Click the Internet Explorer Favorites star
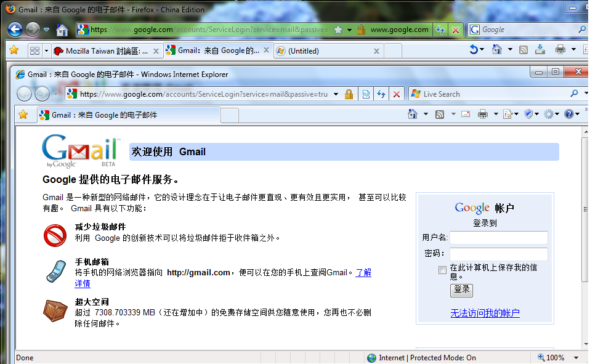The height and width of the screenshot is (364, 590). (23, 115)
